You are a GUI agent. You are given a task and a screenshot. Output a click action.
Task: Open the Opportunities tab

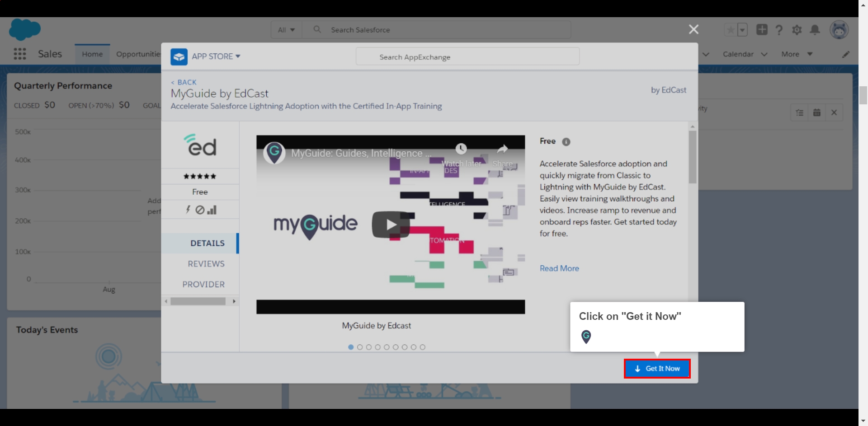pos(138,54)
